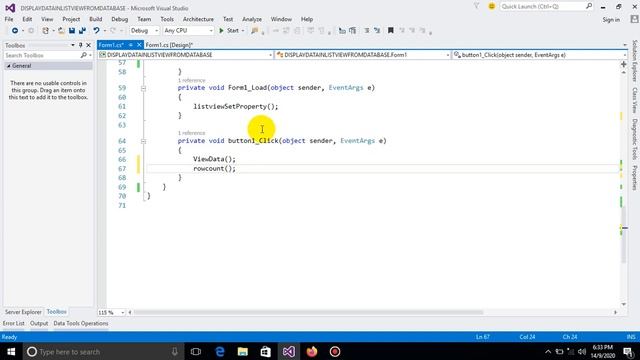Save the current file with the disk icon
Screen dimensions: 640x360
pyautogui.click(x=72, y=31)
